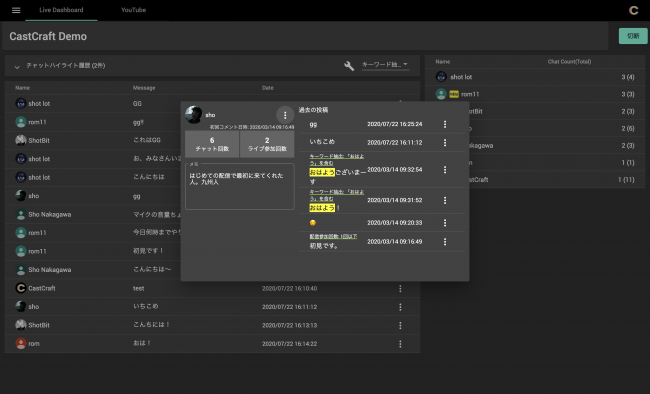Image resolution: width=650 pixels, height=394 pixels.
Task: Click the ライブ参加回数 count tile
Action: (267, 144)
